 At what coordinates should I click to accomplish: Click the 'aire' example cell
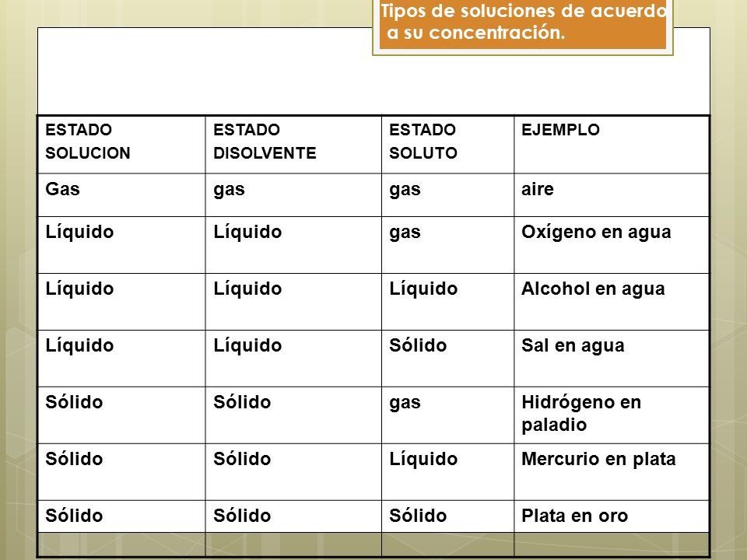pos(612,195)
